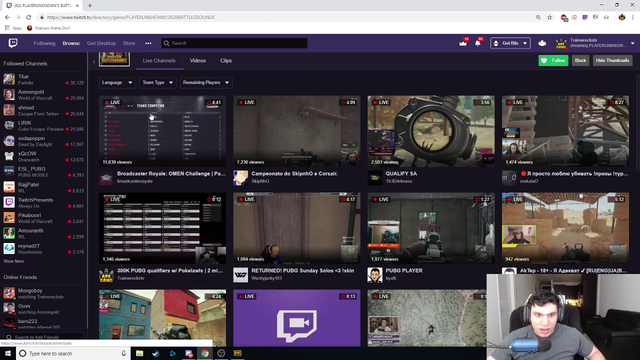Screen dimensions: 640x360
Task: Open the Chrome three-dot menu
Action: click(x=633, y=17)
